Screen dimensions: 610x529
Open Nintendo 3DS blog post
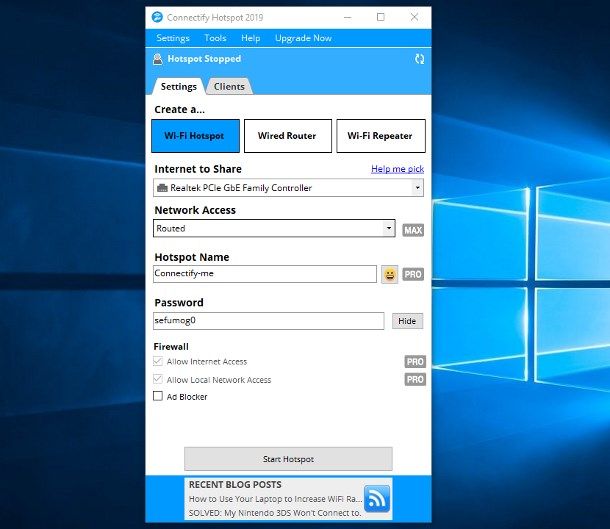275,513
